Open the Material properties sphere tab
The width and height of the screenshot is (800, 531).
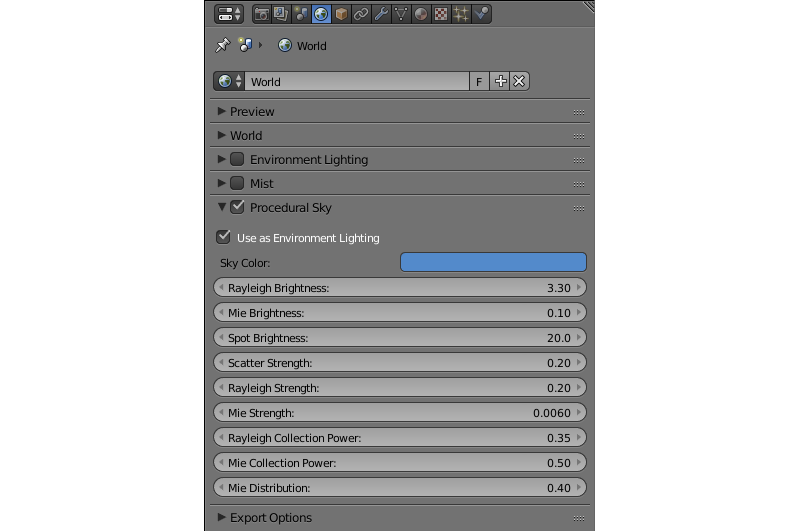click(x=421, y=14)
